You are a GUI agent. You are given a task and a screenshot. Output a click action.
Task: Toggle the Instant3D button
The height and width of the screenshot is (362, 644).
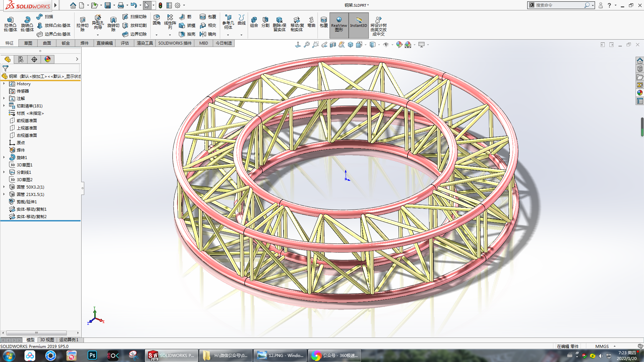click(358, 24)
